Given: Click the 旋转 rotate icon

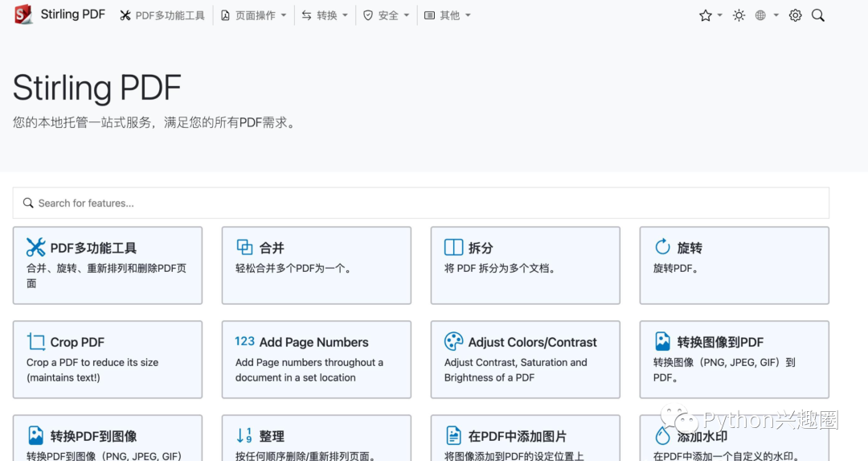Looking at the screenshot, I should (662, 246).
